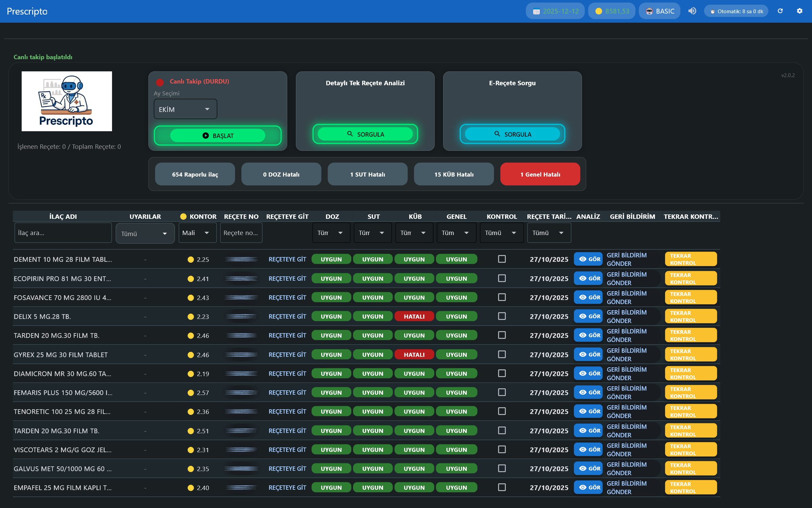The width and height of the screenshot is (812, 508).
Task: Tick the checkbox in GYREX 25 MG row
Action: tap(502, 354)
